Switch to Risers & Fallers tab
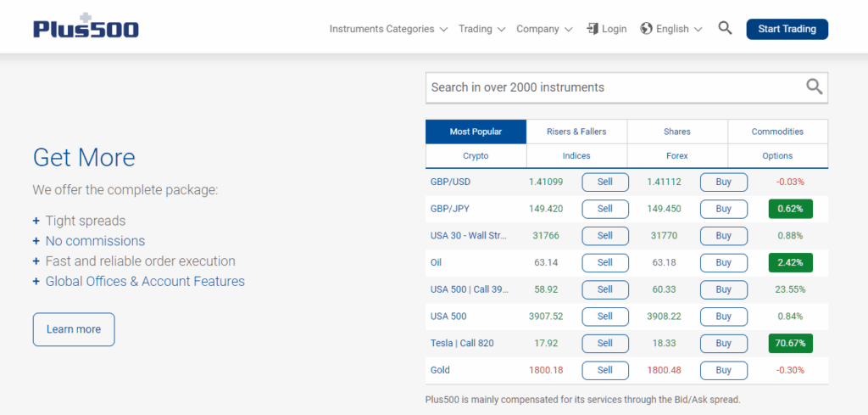The height and width of the screenshot is (415, 868). (x=576, y=132)
